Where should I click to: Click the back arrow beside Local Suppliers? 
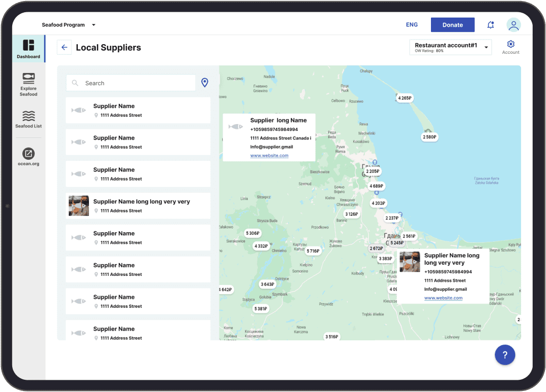pos(64,47)
